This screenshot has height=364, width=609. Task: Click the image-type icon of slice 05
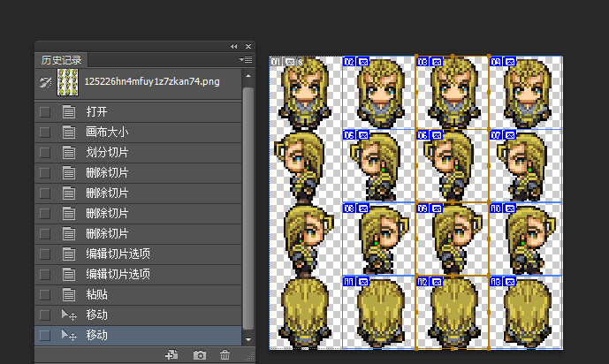click(363, 135)
